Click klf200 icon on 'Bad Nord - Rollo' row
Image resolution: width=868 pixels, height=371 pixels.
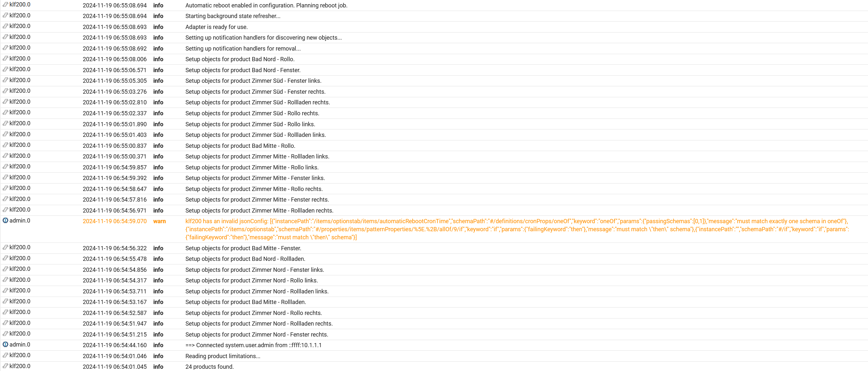tap(5, 59)
